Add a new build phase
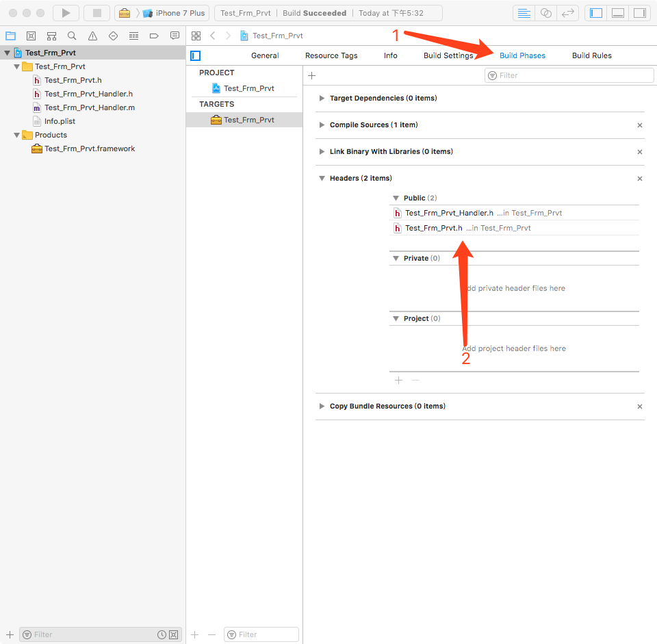 [312, 76]
